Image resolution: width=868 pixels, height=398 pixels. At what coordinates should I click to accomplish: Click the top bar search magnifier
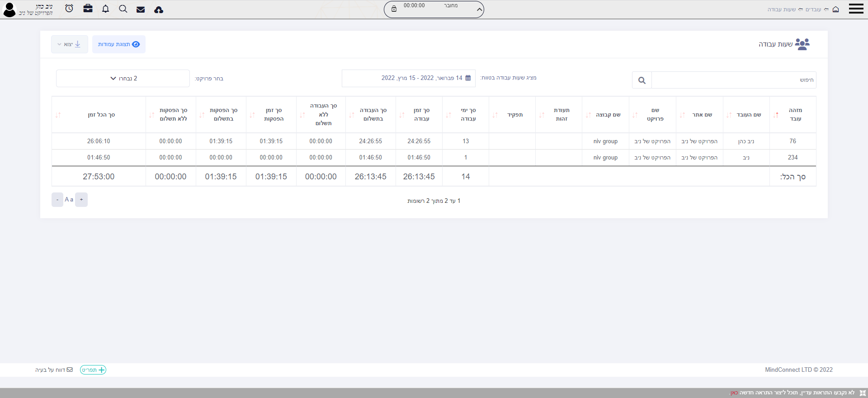(x=123, y=9)
